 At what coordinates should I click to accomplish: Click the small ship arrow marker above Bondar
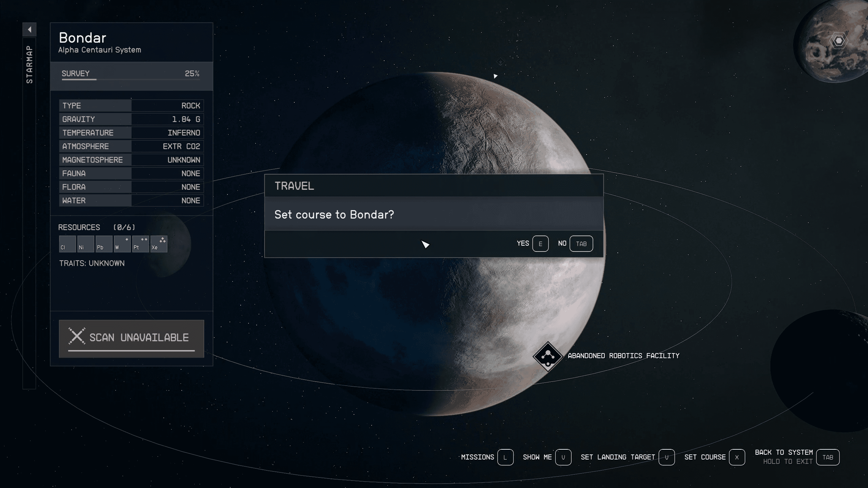[495, 76]
